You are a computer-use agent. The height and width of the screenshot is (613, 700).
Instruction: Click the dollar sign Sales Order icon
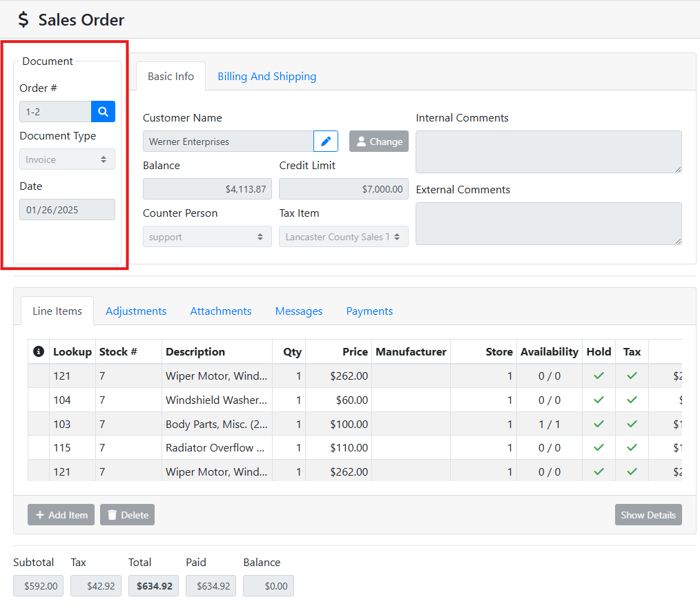(24, 20)
